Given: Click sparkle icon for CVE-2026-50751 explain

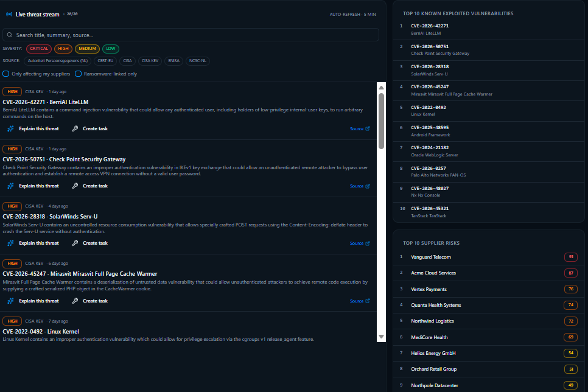Looking at the screenshot, I should click(x=10, y=186).
